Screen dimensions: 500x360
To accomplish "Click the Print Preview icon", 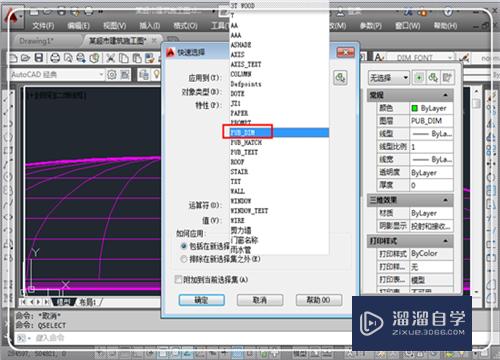I will (68, 58).
